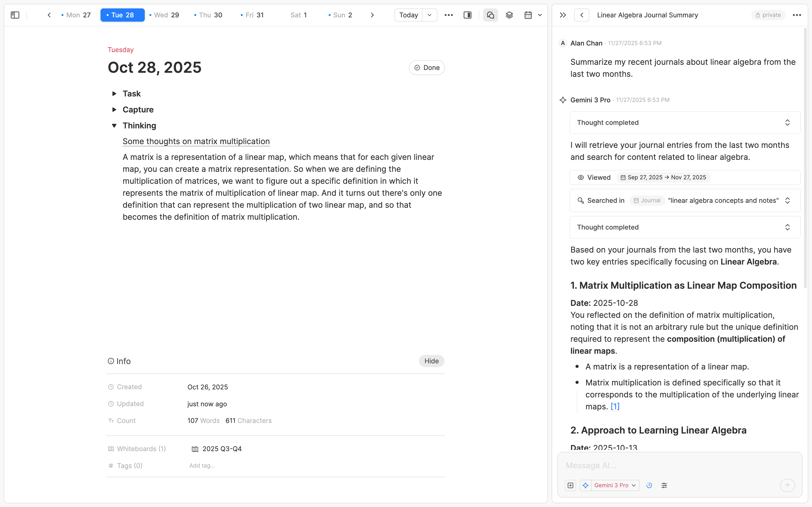The image size is (812, 507).
Task: Click the history clock icon in chat bar
Action: click(649, 485)
